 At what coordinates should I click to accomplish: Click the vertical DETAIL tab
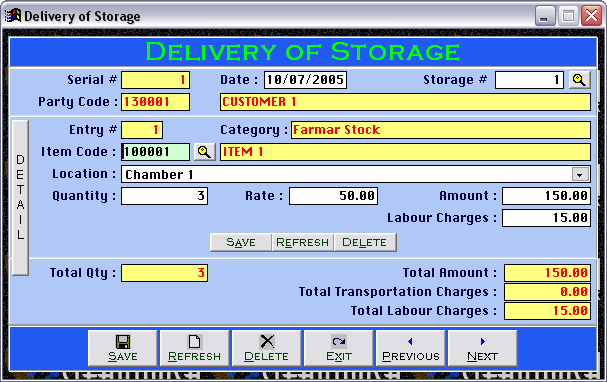pos(21,197)
